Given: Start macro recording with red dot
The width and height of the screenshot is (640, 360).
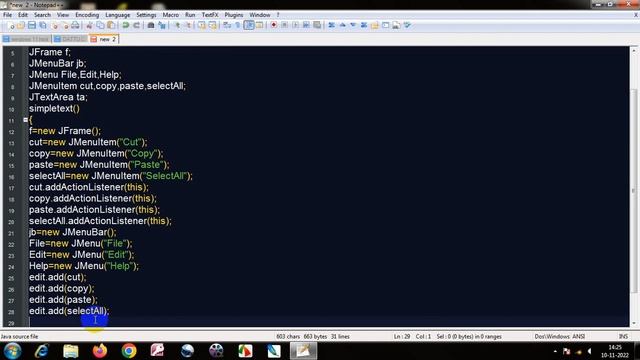Looking at the screenshot, I should pyautogui.click(x=274, y=25).
